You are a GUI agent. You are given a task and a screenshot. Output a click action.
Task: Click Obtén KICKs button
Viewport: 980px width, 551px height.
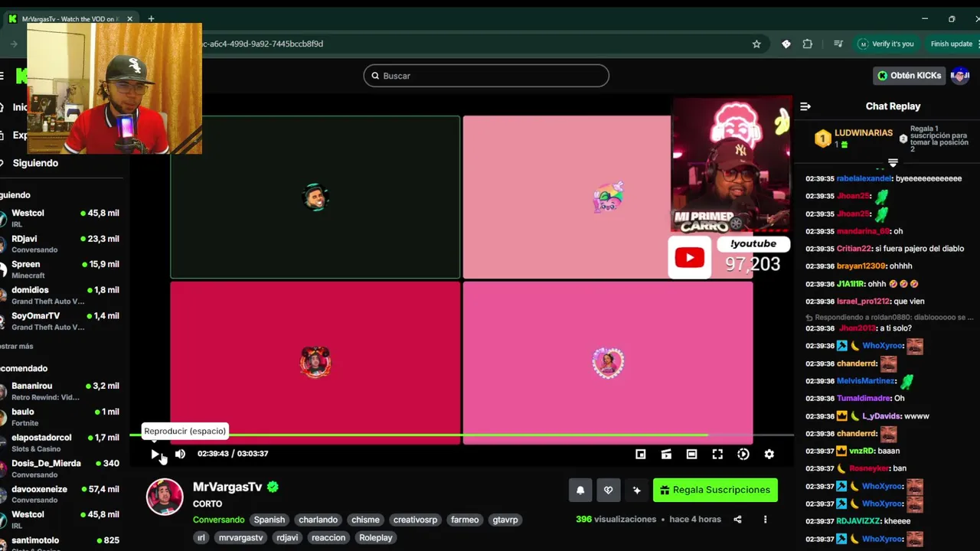click(909, 76)
